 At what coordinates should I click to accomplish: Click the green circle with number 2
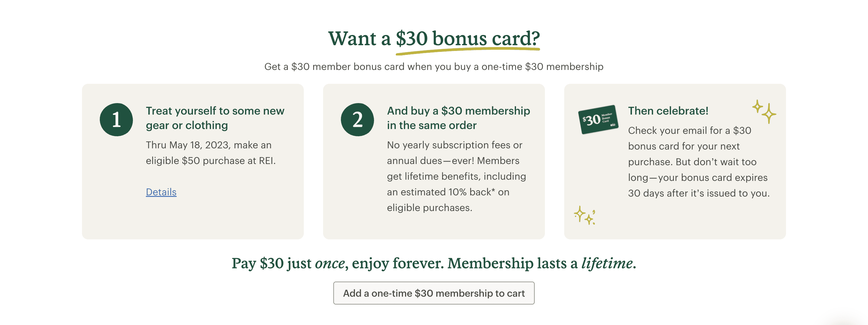coord(357,120)
